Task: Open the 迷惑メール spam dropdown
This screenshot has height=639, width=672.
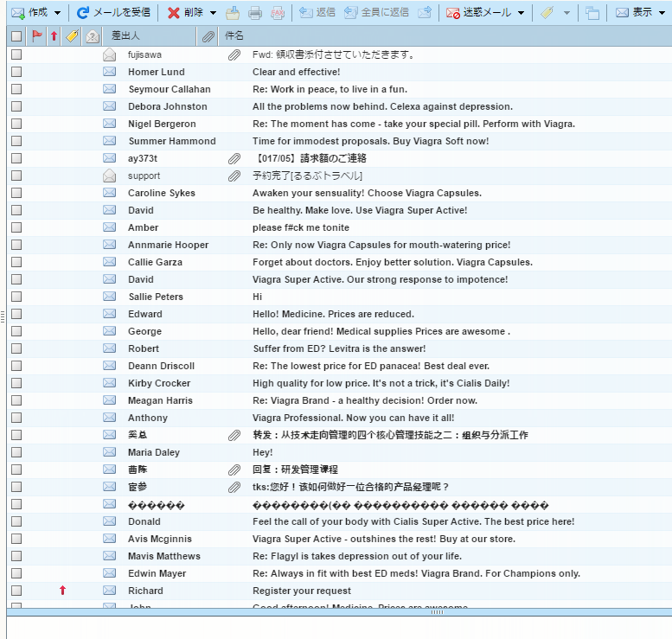Action: click(521, 13)
